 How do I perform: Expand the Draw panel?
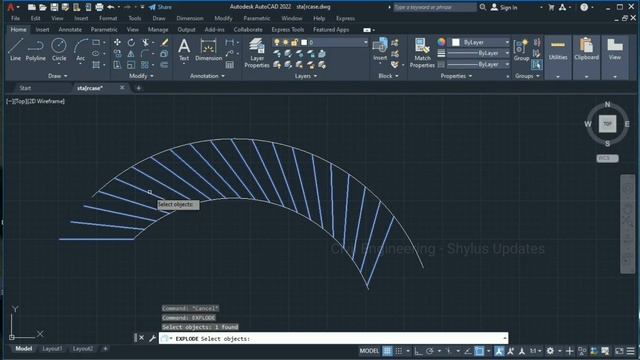(58, 76)
